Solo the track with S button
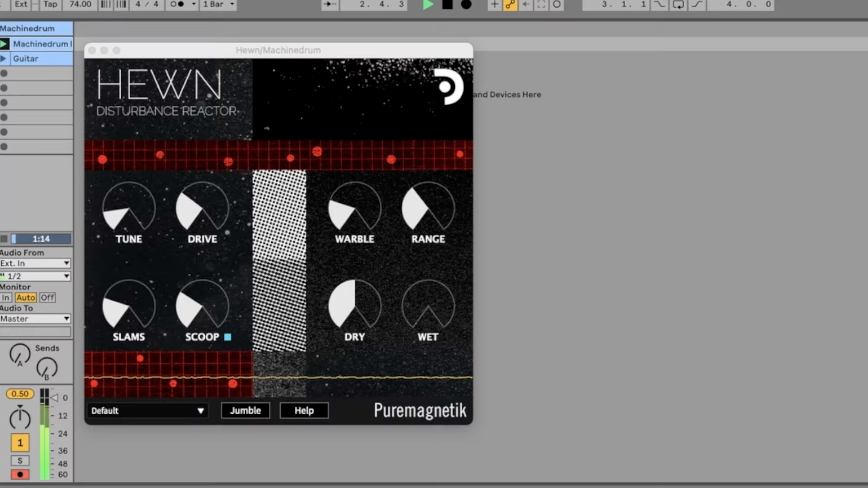This screenshot has height=488, width=868. [20, 461]
